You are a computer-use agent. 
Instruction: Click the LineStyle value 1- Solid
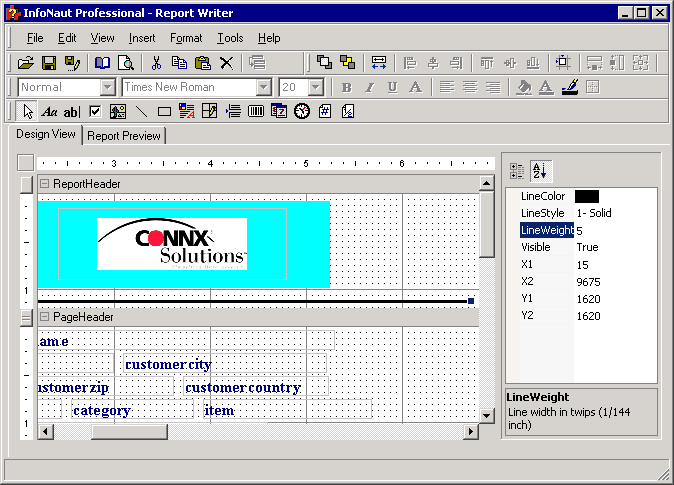594,213
